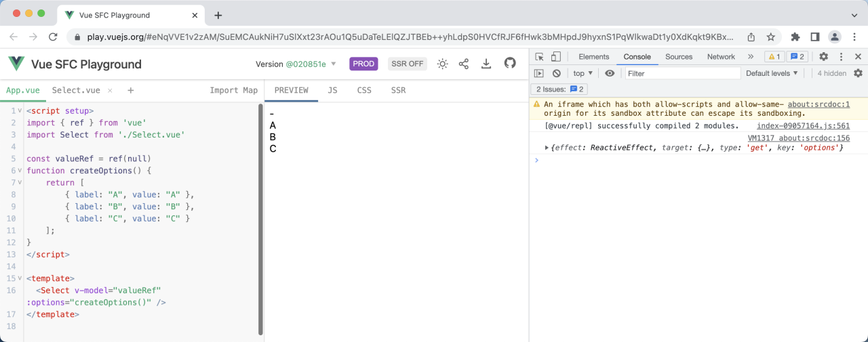Click the index-09057164.js:561 source link
The image size is (868, 342).
[x=803, y=126]
